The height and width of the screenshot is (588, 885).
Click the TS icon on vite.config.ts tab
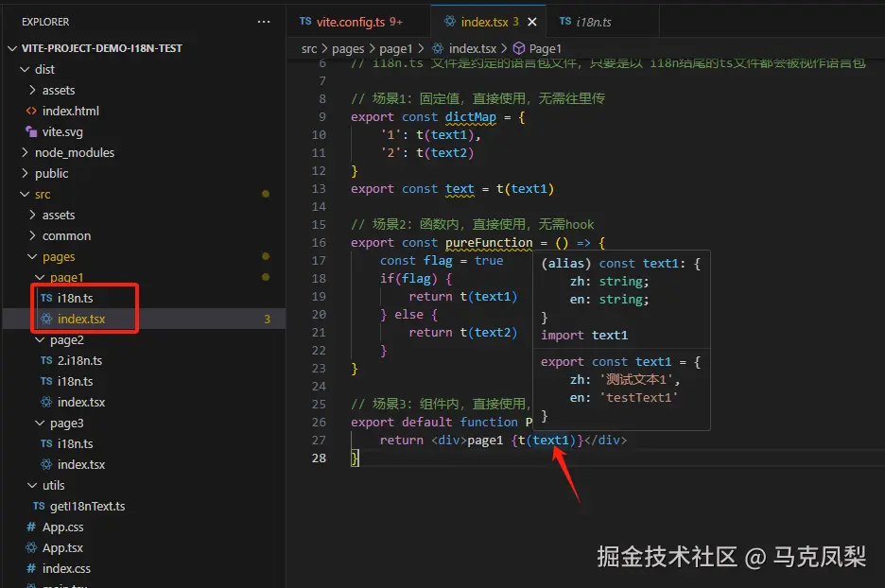click(x=305, y=22)
